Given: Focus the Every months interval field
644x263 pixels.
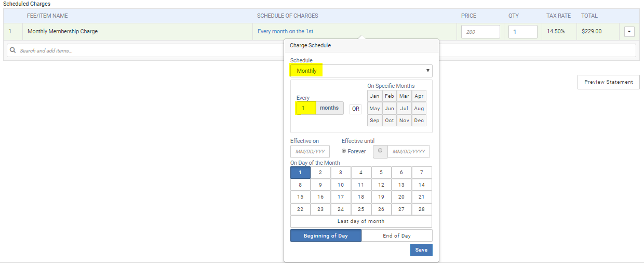Looking at the screenshot, I should (x=305, y=108).
